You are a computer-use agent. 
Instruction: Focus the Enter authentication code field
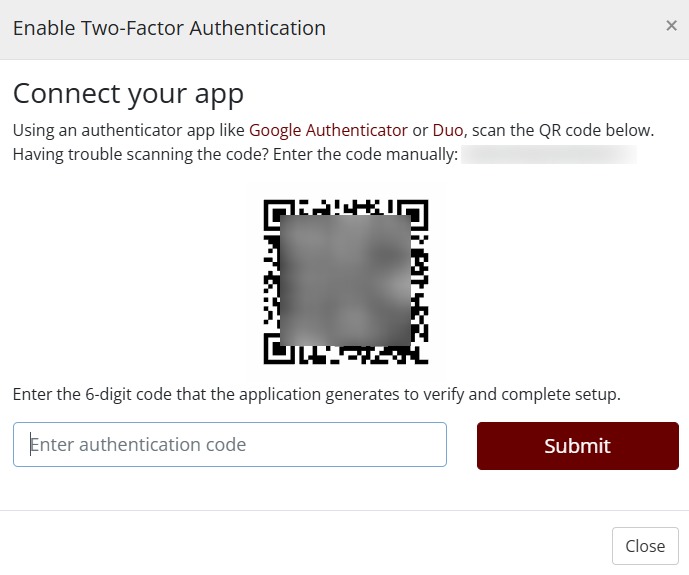[230, 445]
